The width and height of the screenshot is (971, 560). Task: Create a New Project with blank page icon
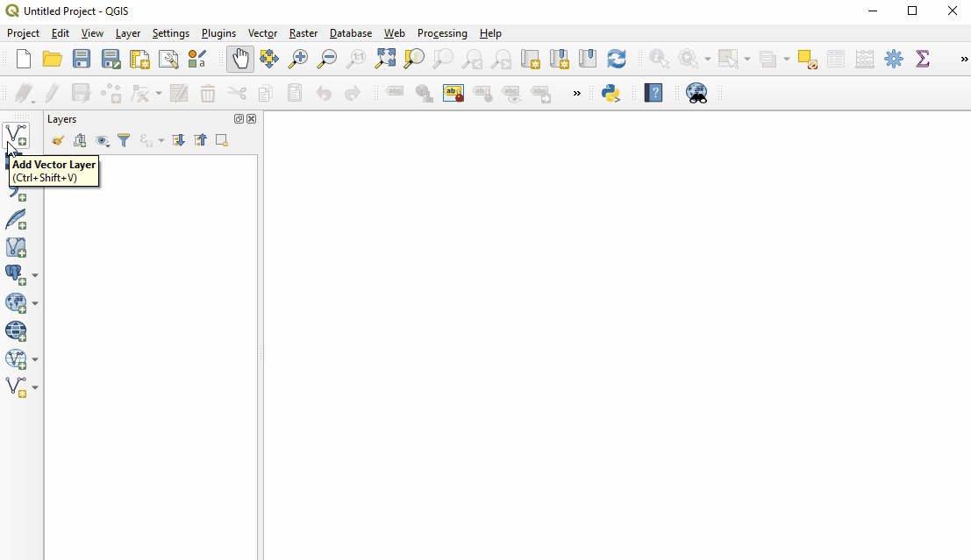tap(24, 59)
